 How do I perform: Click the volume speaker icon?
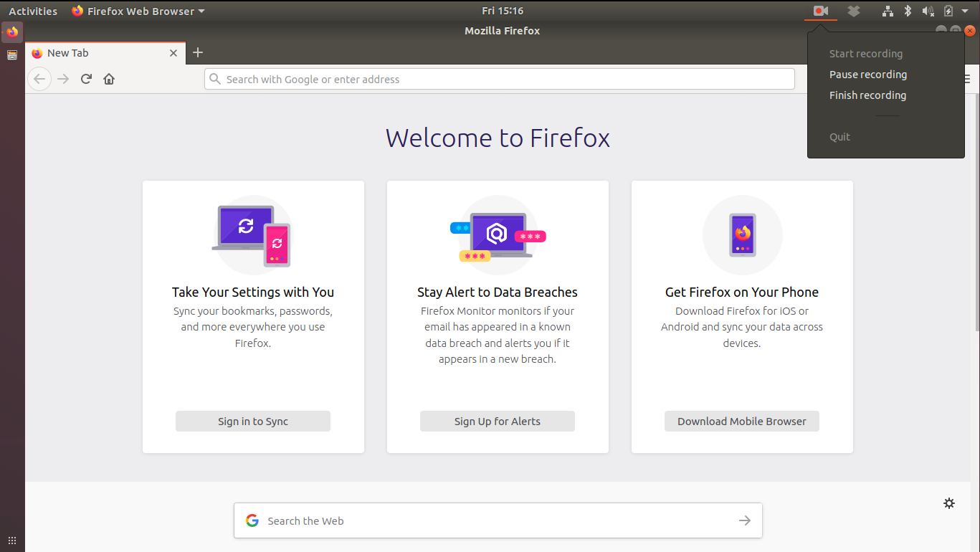tap(928, 11)
